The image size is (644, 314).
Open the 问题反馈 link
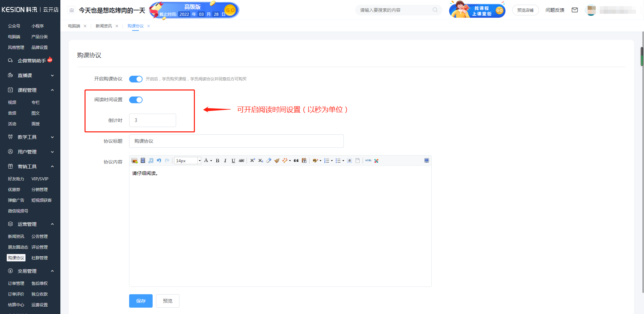click(555, 10)
